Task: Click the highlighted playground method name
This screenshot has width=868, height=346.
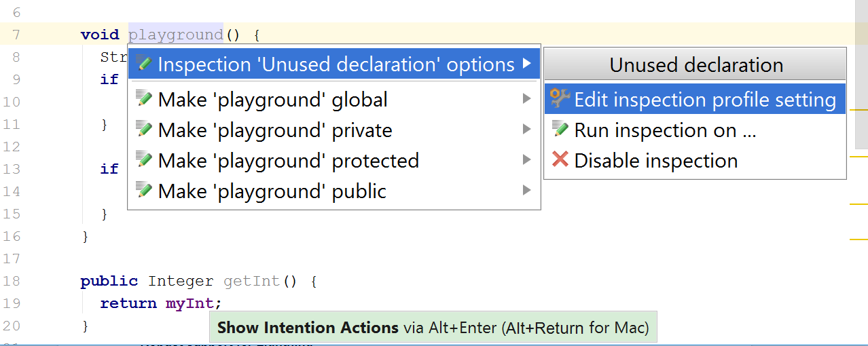Action: coord(176,34)
